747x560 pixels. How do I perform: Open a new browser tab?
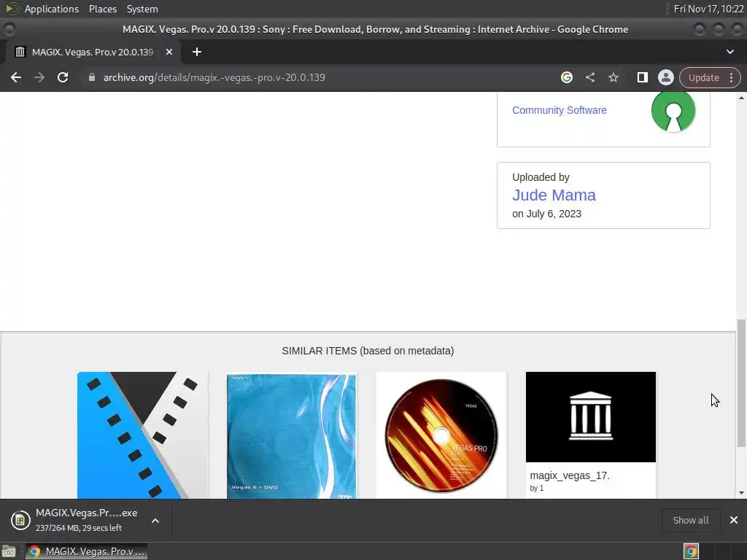pyautogui.click(x=197, y=52)
